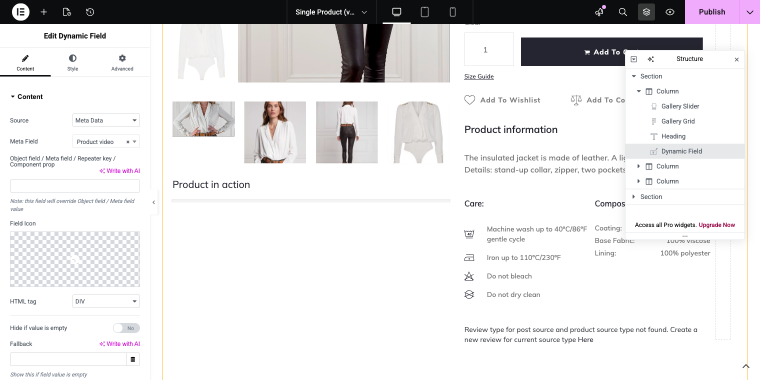
Task: Clear the Product video meta field selection
Action: pos(127,142)
